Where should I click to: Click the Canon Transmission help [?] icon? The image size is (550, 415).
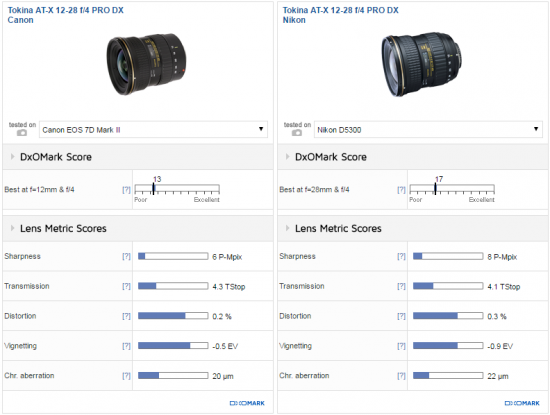tap(126, 286)
